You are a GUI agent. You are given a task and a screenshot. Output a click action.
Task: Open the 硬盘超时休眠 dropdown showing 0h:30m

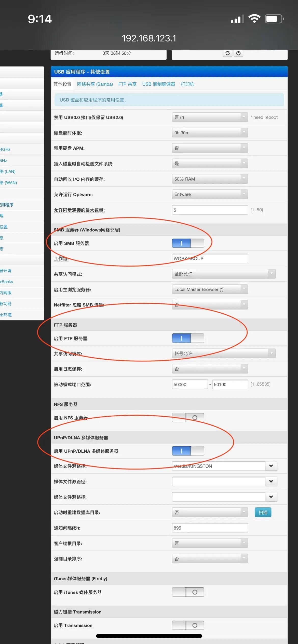click(x=210, y=133)
